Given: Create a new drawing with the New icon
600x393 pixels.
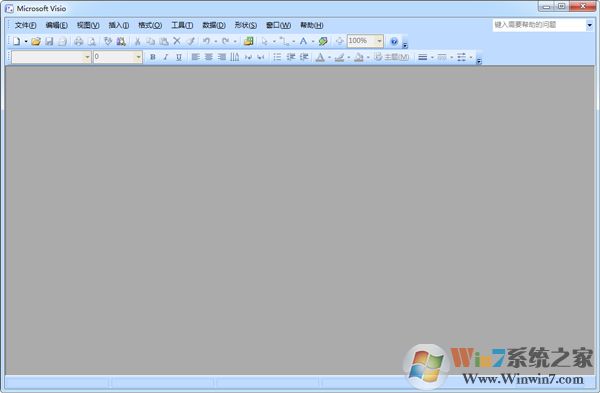Looking at the screenshot, I should click(x=16, y=41).
